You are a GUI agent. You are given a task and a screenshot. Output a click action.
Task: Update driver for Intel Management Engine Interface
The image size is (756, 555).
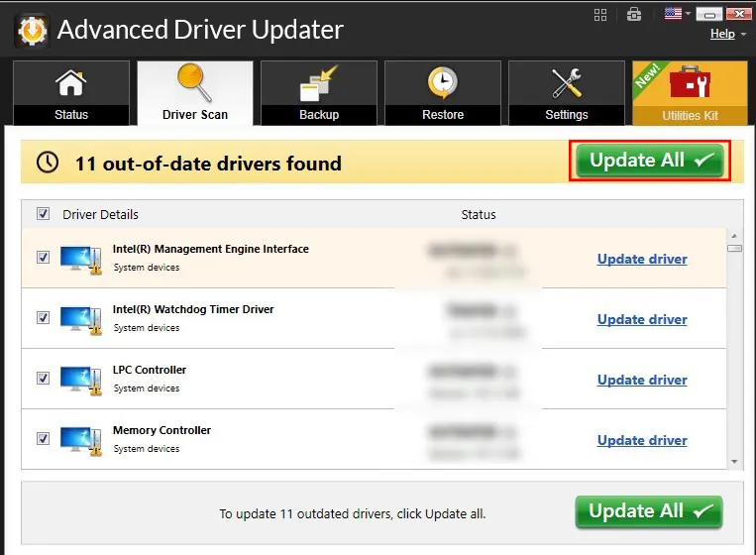pyautogui.click(x=642, y=259)
